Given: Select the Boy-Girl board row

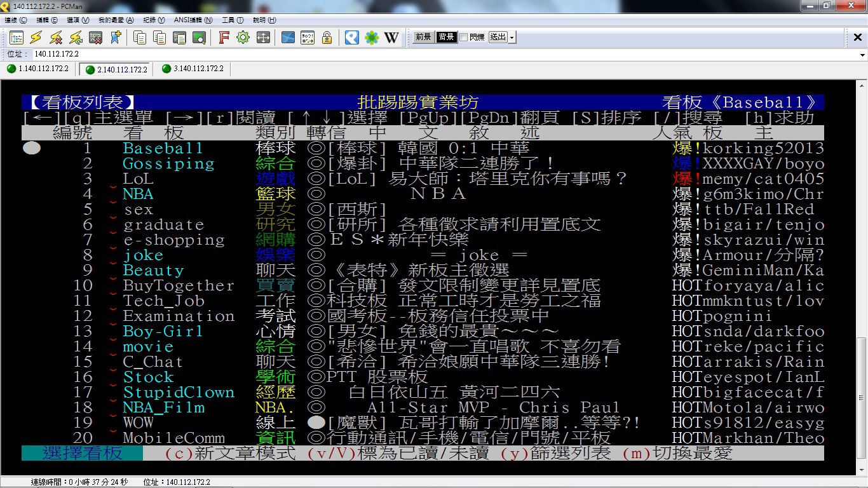Looking at the screenshot, I should [423, 331].
